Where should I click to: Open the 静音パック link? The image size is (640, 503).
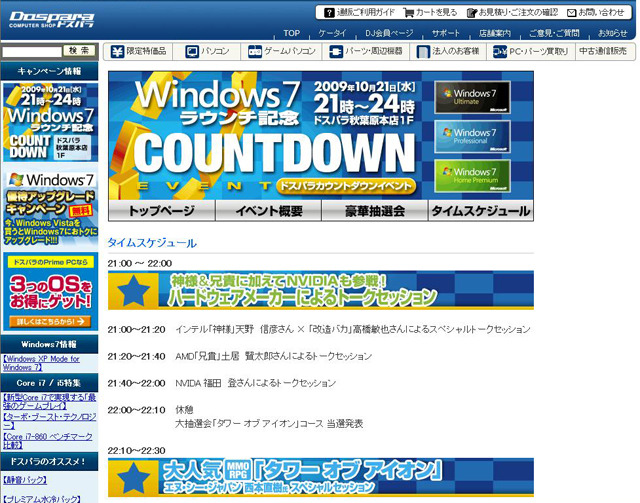tap(24, 480)
